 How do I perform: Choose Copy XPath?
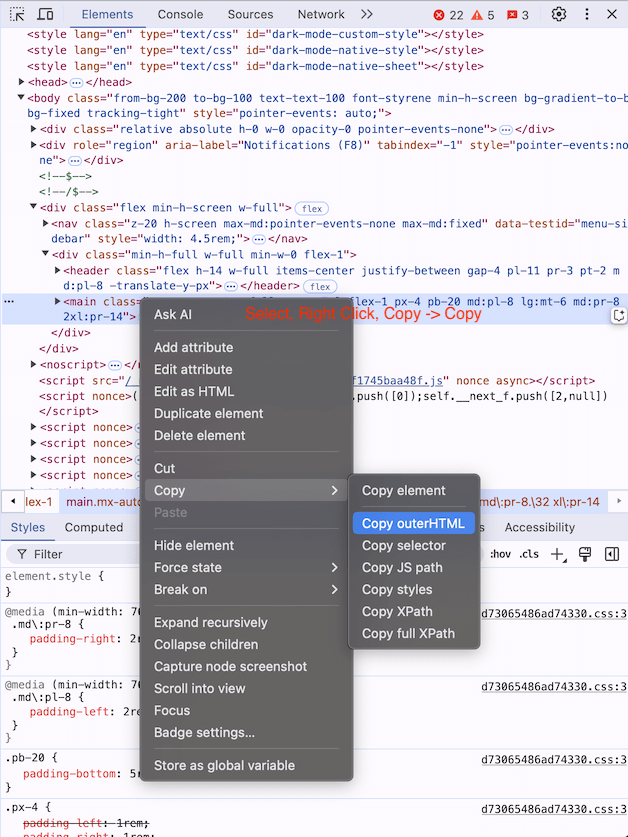[x=413, y=611]
